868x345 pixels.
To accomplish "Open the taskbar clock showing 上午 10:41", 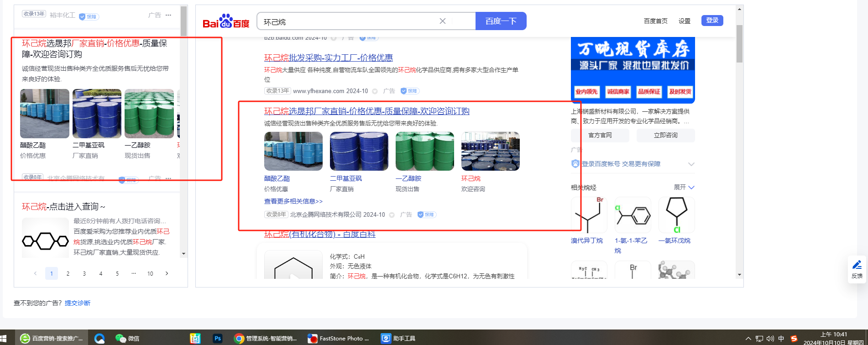I will coord(833,338).
